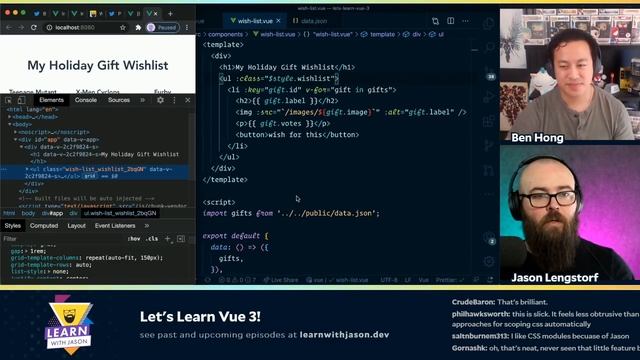Open VS Code Extensions icon
The height and width of the screenshot is (360, 640).
coord(489,122)
